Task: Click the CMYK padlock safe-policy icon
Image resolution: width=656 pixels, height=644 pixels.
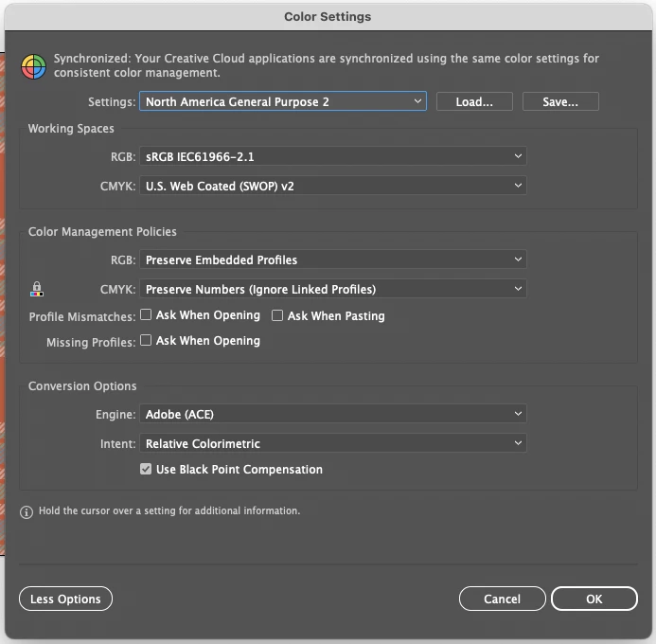Action: (x=37, y=289)
